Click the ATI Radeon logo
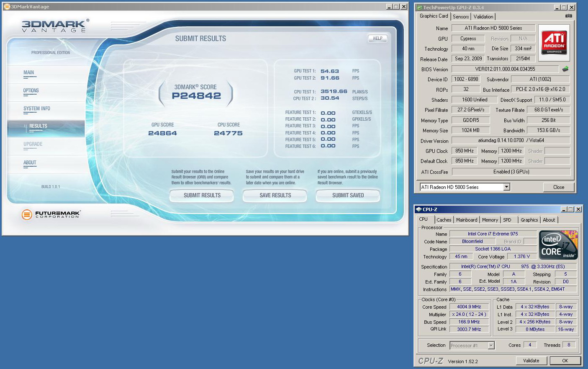 [x=554, y=42]
